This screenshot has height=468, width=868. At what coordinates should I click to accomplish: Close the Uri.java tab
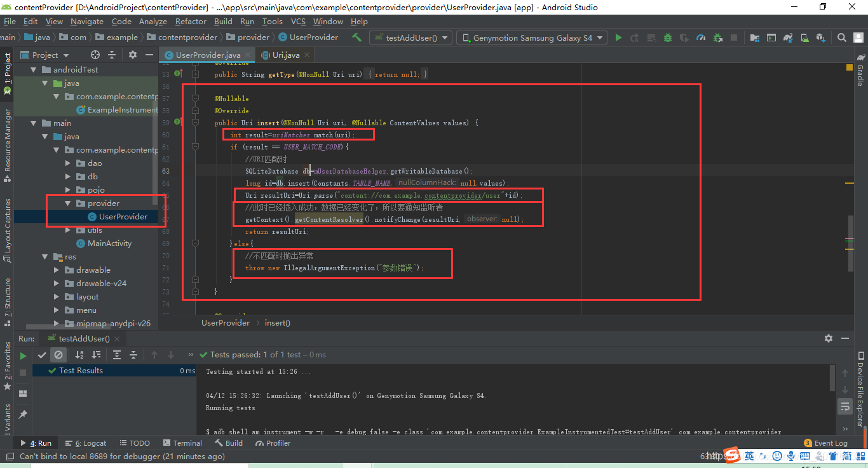point(306,55)
